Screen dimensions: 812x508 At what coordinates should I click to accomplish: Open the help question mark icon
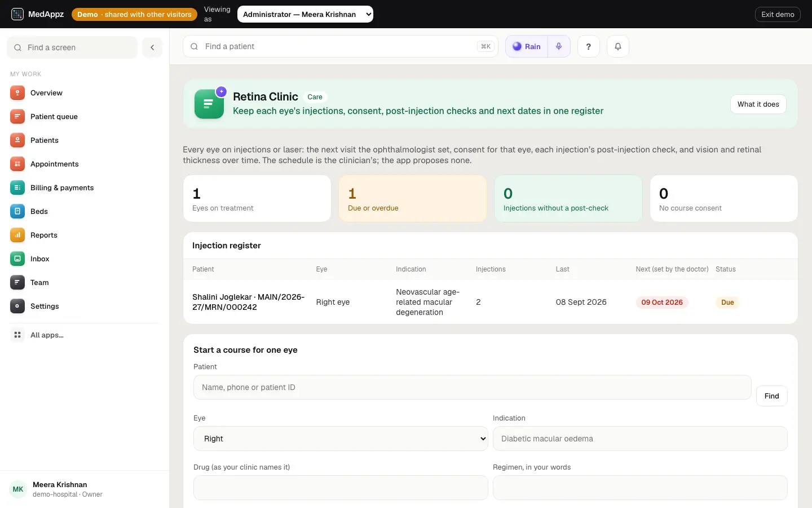coord(589,46)
